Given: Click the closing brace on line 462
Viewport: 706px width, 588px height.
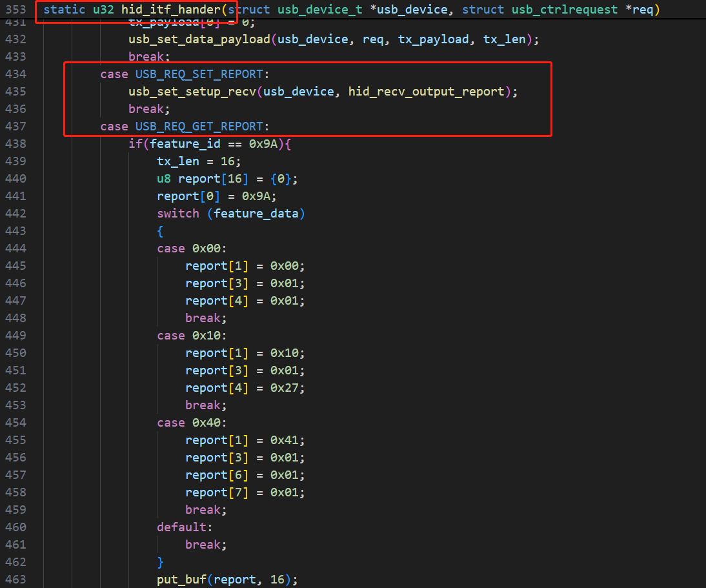Looking at the screenshot, I should (160, 562).
